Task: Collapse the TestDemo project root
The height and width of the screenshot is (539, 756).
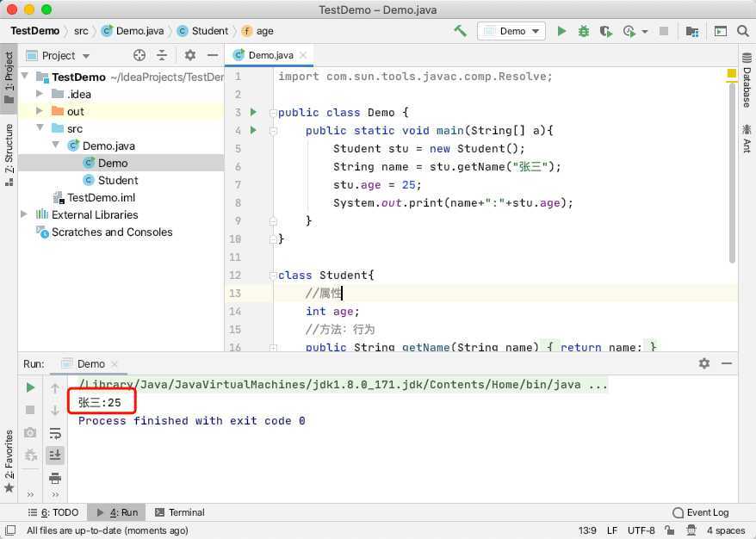Action: (x=25, y=76)
